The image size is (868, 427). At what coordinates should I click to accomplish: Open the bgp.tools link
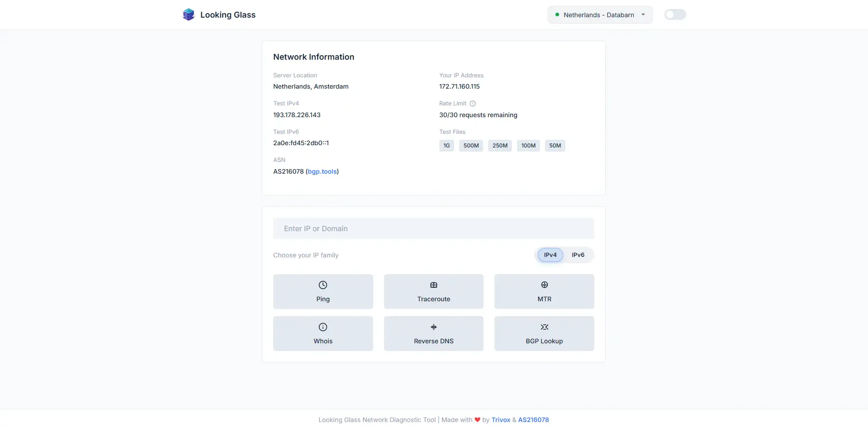[x=322, y=171]
